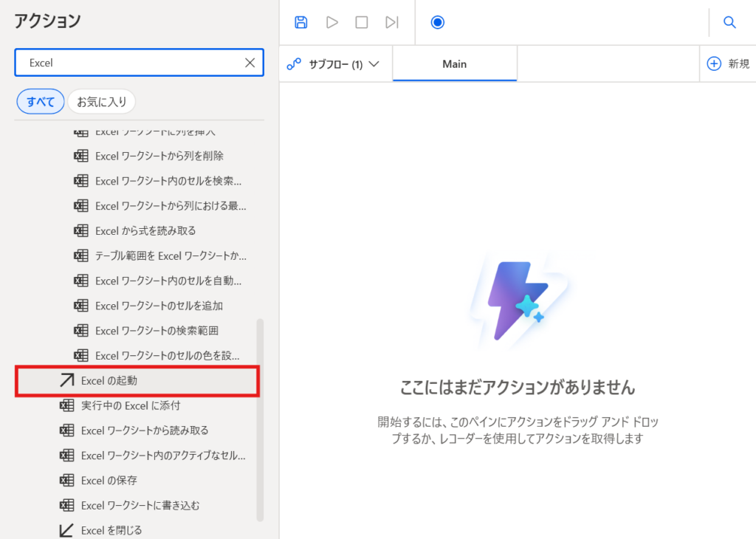Image resolution: width=756 pixels, height=539 pixels.
Task: Open search magnifier in the toolbar
Action: [x=729, y=22]
